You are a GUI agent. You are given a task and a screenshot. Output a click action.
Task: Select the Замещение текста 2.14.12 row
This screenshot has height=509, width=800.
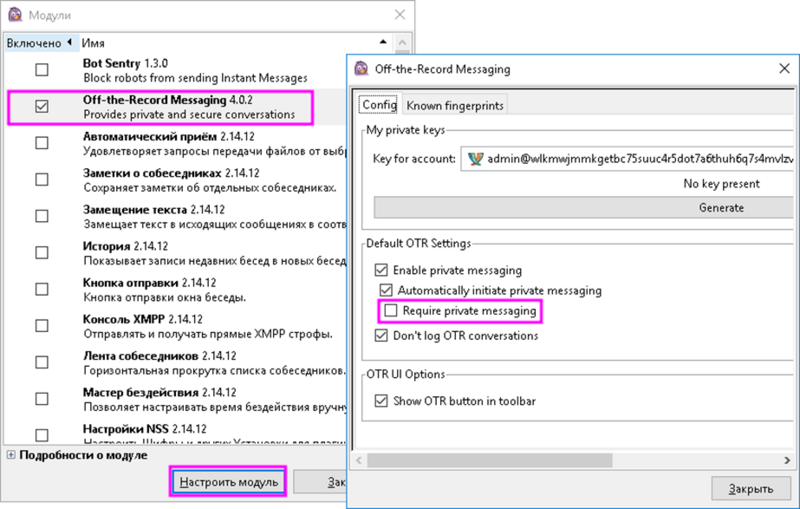click(174, 217)
